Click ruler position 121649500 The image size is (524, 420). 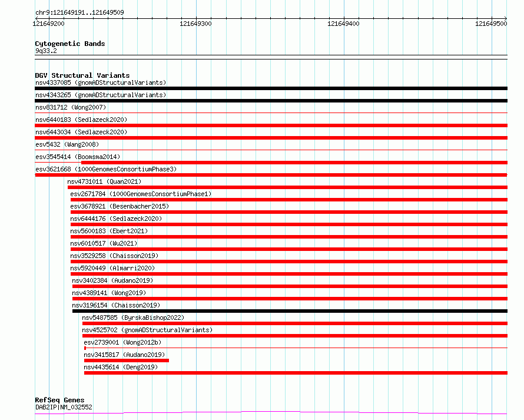click(491, 24)
